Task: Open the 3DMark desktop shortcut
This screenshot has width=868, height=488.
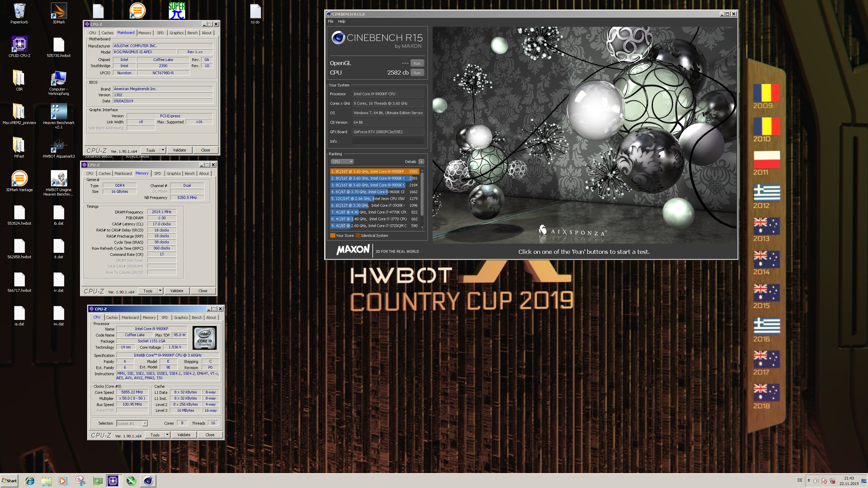Action: tap(59, 14)
